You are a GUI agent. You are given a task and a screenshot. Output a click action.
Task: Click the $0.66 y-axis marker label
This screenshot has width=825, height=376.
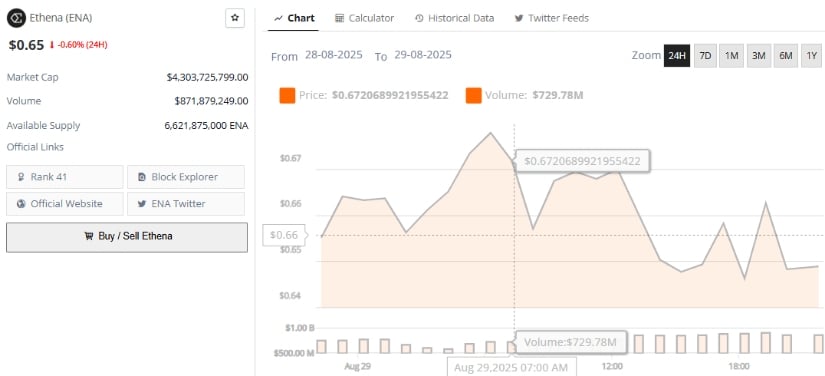(284, 235)
